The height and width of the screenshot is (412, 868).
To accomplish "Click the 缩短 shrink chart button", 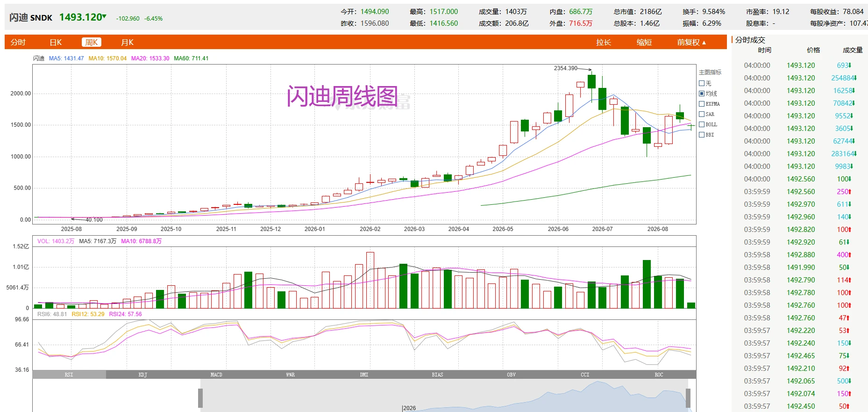I will (644, 43).
